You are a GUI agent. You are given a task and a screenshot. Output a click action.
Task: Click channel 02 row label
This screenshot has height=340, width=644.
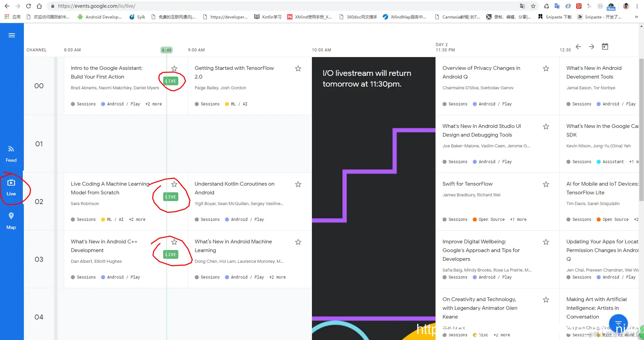tap(39, 201)
